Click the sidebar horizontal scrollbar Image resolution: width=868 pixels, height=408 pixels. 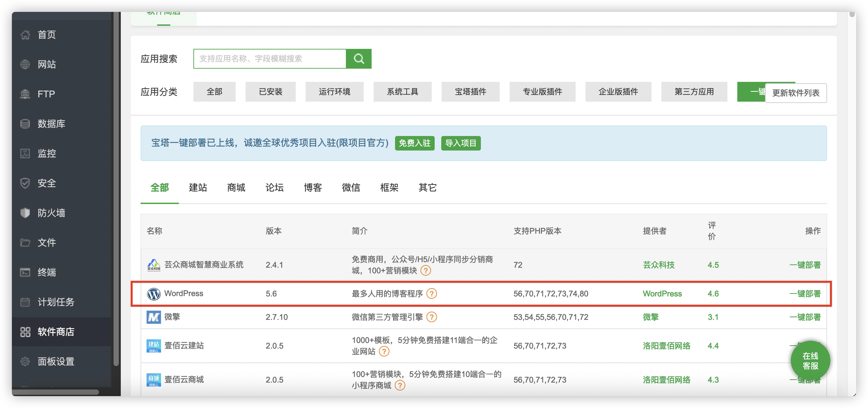pyautogui.click(x=55, y=392)
